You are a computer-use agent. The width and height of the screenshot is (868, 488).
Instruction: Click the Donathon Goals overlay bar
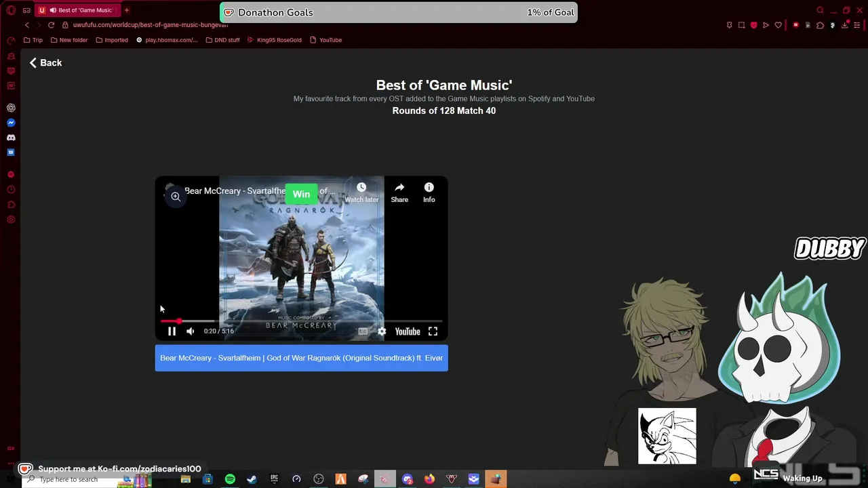(x=399, y=12)
